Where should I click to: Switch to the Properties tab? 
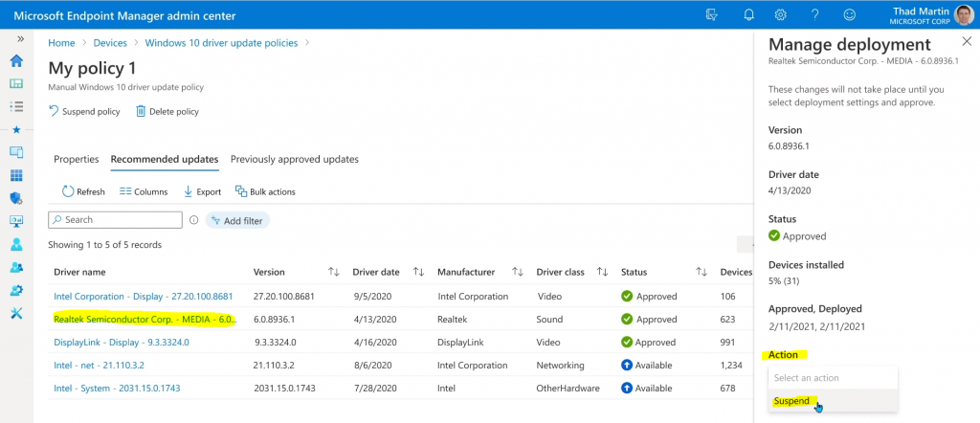(x=77, y=159)
